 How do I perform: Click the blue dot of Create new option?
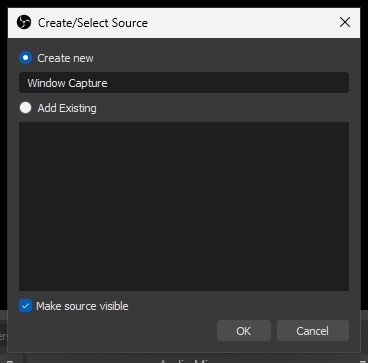pyautogui.click(x=25, y=58)
